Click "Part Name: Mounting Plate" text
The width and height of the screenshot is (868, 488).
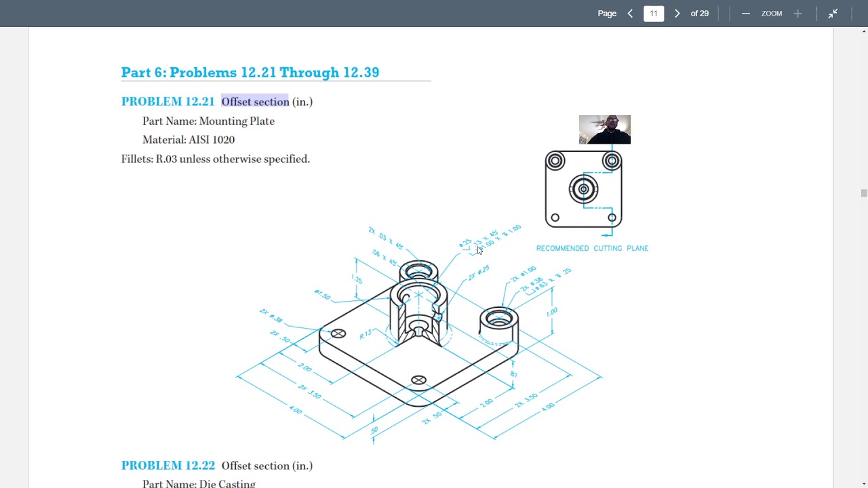208,121
